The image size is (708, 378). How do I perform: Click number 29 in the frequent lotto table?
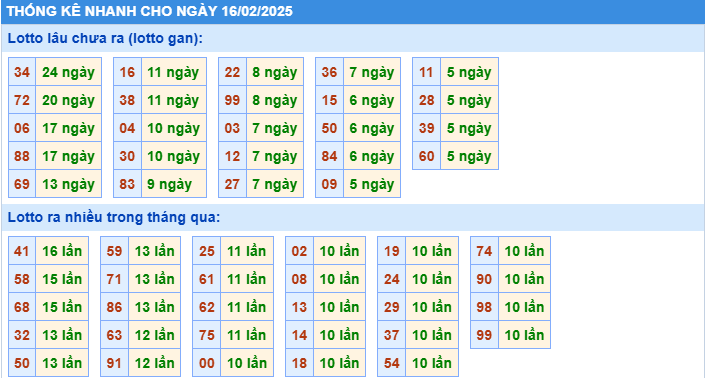[x=391, y=307]
